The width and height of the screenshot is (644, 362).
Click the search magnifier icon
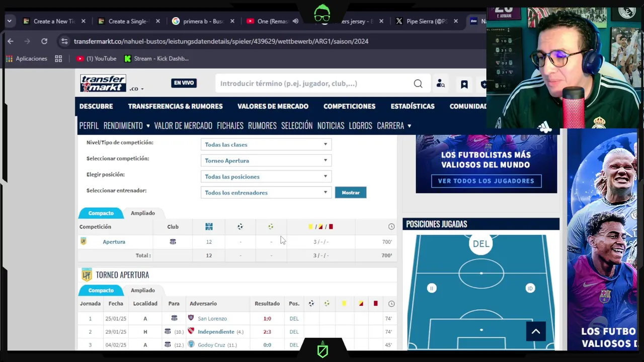[418, 83]
